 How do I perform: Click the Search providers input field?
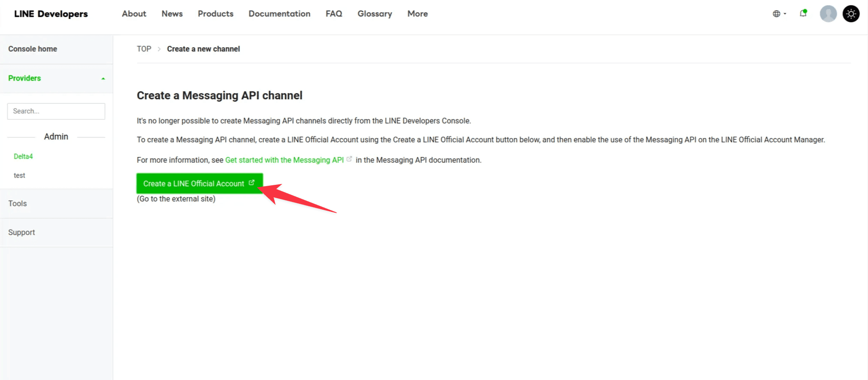coord(56,111)
